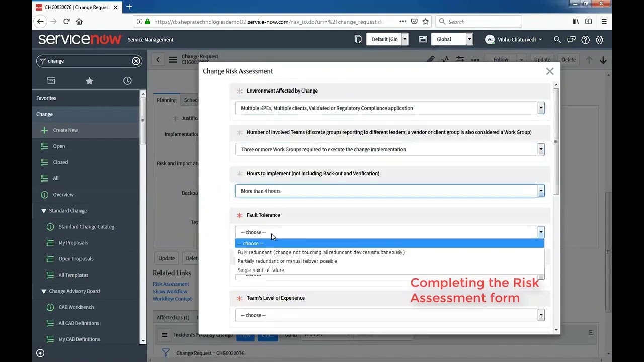Open the Connect chat sidebar icon
The width and height of the screenshot is (644, 362).
point(572,39)
